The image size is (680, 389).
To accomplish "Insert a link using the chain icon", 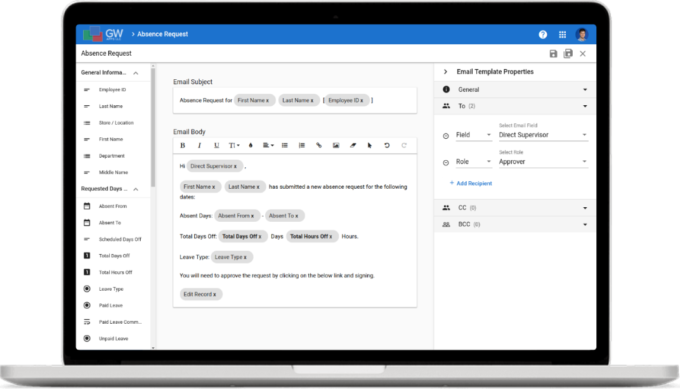I will pos(319,145).
